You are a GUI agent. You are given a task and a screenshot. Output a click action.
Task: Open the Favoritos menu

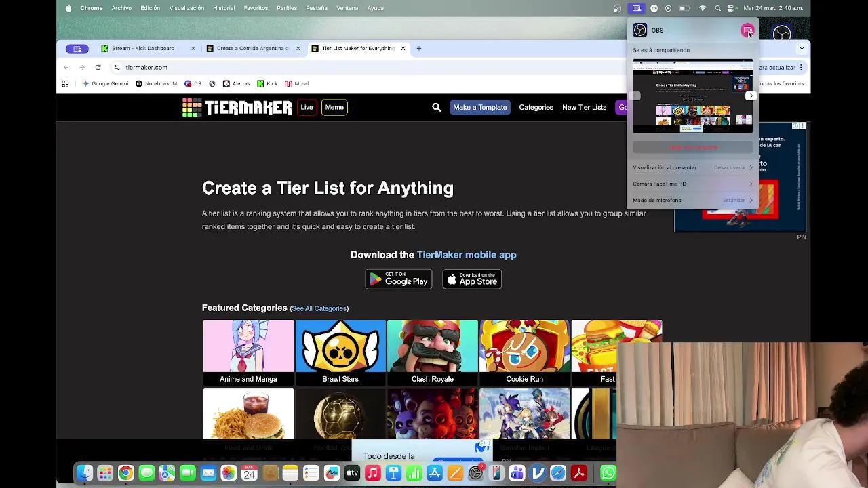coord(256,8)
